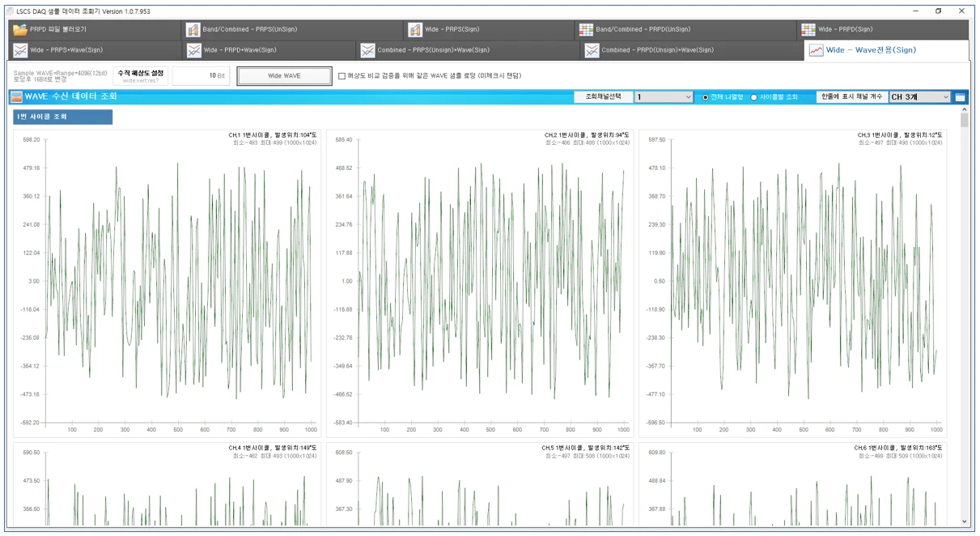
Task: Click the '598.20' axis value on CH.1
Action: [31, 139]
